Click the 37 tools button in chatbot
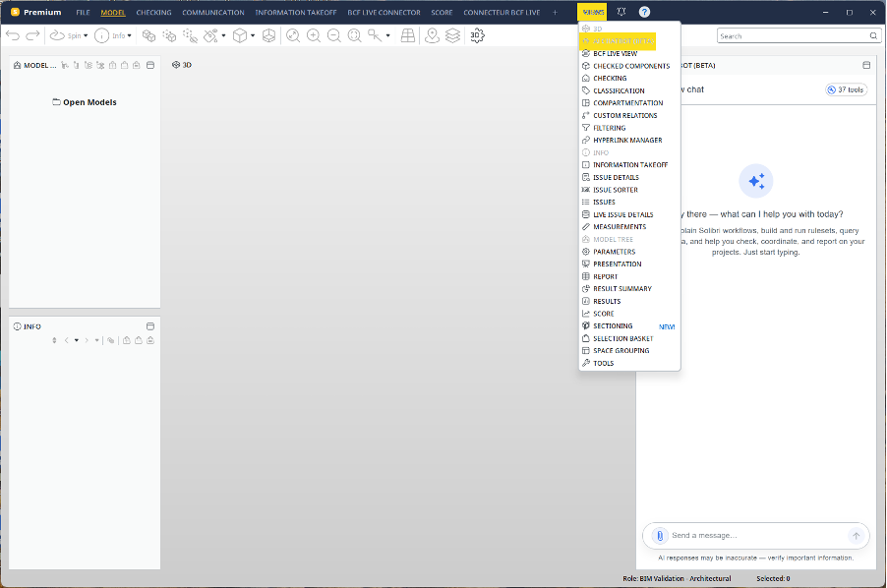 point(847,89)
